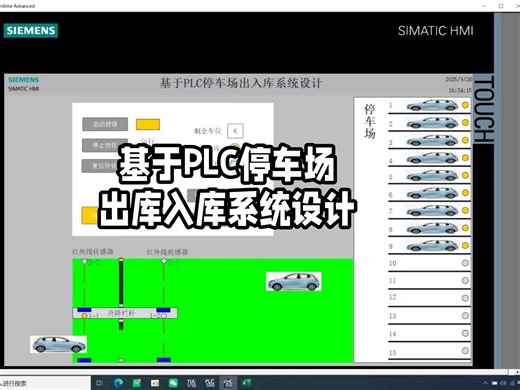Open the green mail app on the taskbar
The image size is (520, 390).
[x=137, y=383]
